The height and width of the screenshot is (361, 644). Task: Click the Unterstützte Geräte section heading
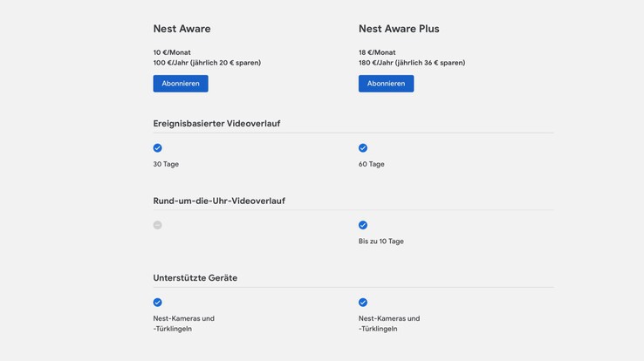tap(195, 278)
